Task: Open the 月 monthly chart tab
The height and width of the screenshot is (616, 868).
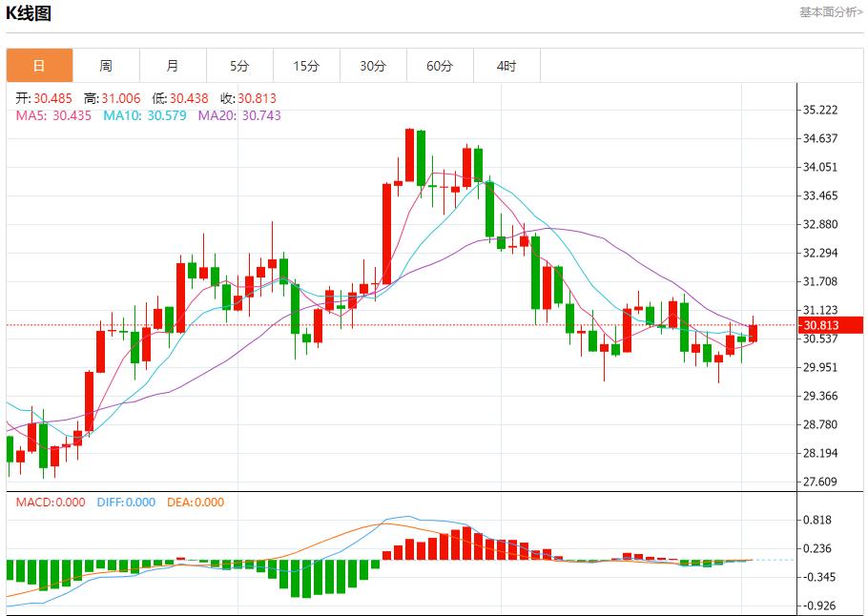Action: coord(173,66)
